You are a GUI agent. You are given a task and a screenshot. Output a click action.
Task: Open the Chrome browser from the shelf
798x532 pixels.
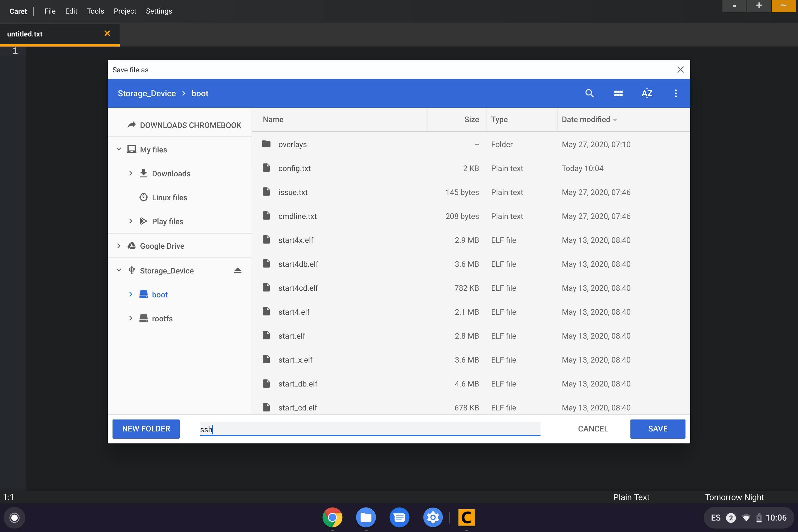(x=332, y=517)
